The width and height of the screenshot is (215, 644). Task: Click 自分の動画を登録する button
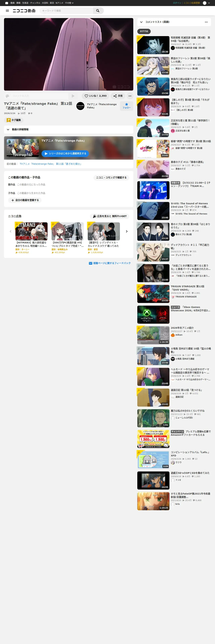25,200
